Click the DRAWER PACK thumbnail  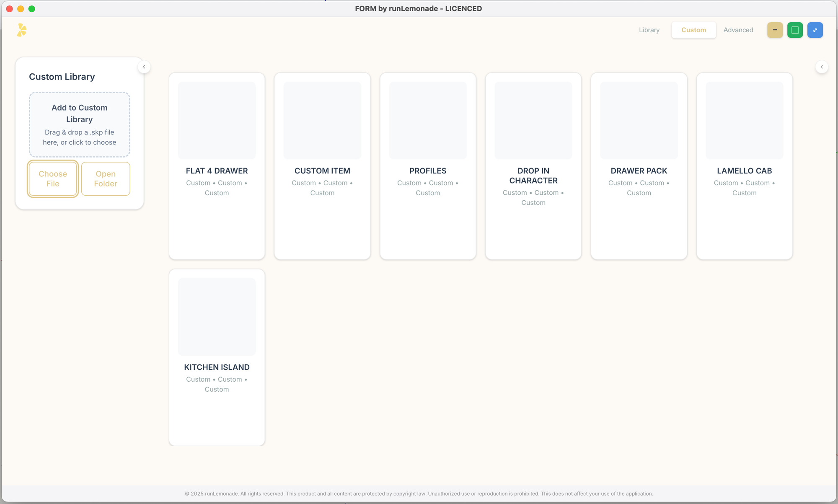coord(639,120)
